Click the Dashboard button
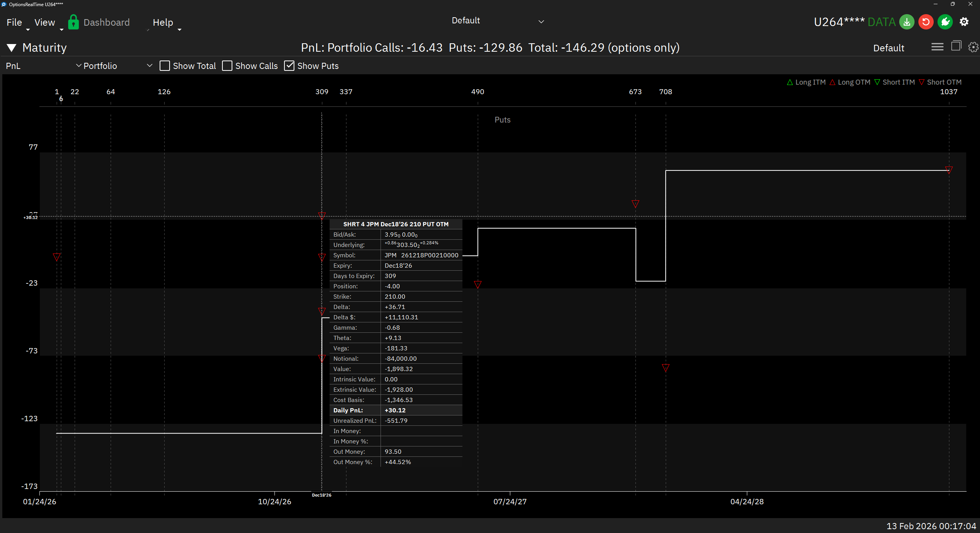Screen dimensions: 980x533 click(106, 23)
